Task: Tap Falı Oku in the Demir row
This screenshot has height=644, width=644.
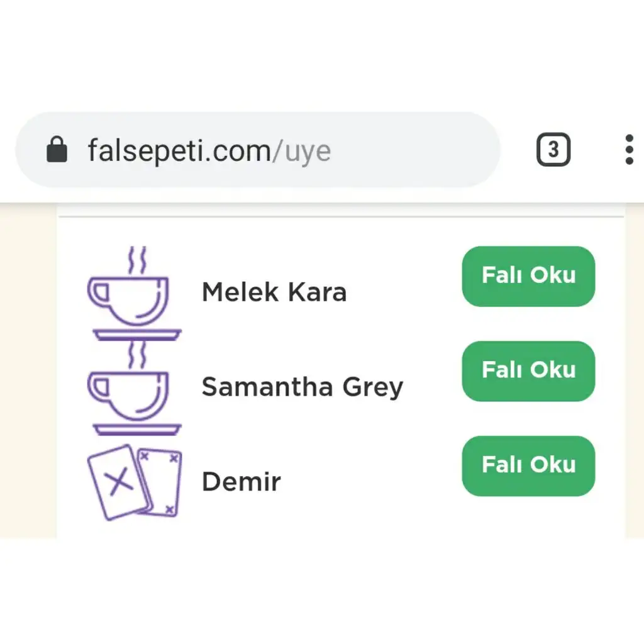Action: coord(528,466)
